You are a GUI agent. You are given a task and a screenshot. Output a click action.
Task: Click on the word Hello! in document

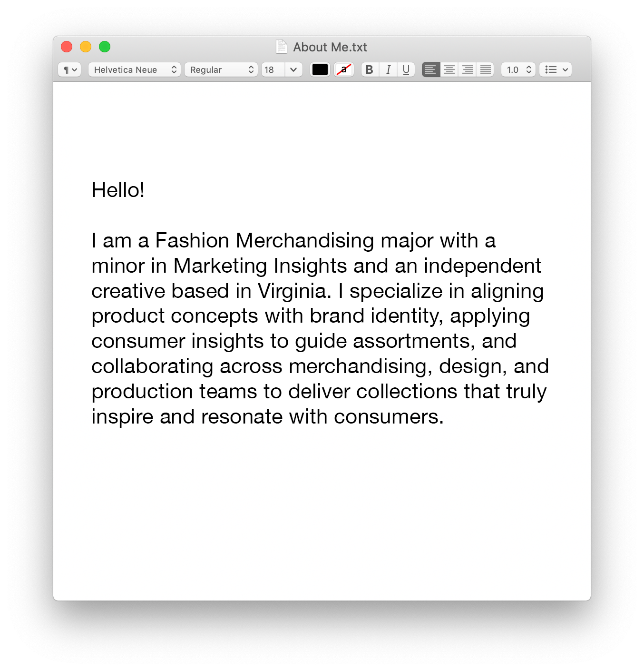(118, 190)
